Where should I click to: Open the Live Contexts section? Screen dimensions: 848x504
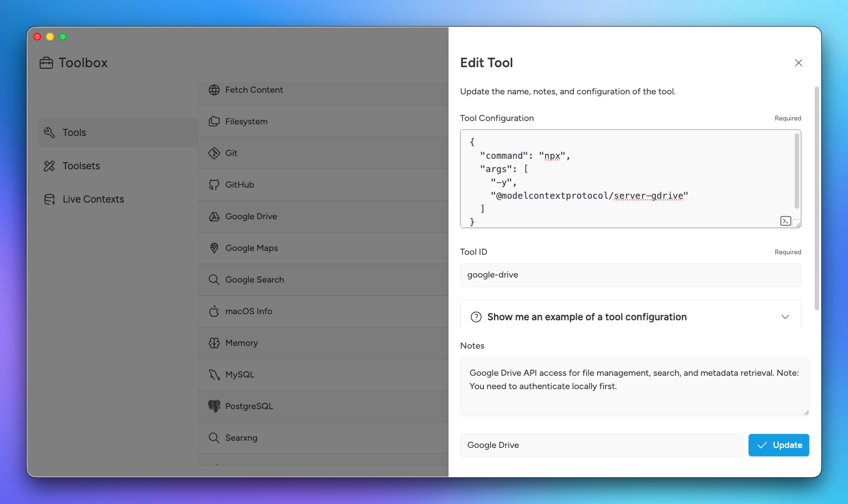[93, 199]
